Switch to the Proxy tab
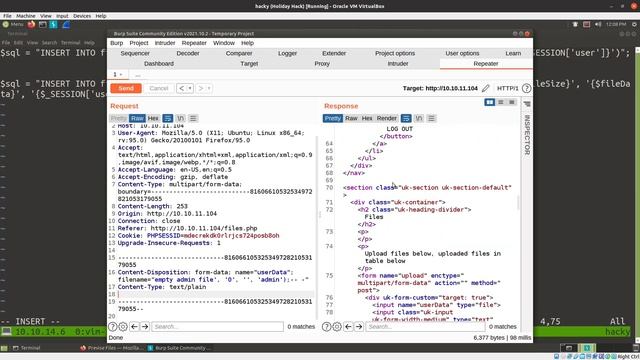Screen dimensions: 640x360 pos(322,64)
